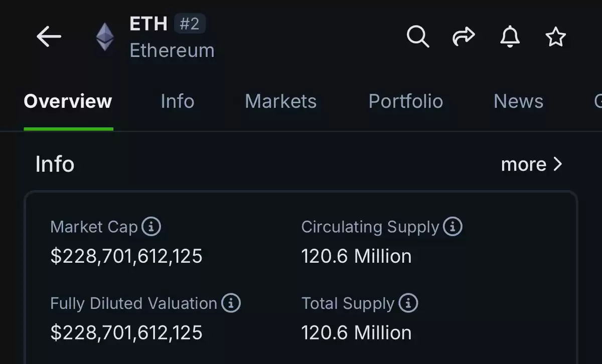Tap the share arrow icon
Screen dimensions: 602x364
coord(464,37)
